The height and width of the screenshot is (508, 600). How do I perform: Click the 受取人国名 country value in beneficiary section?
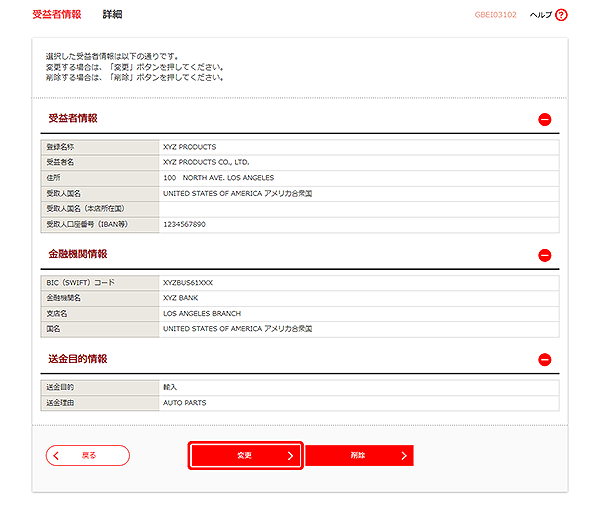coord(238,194)
